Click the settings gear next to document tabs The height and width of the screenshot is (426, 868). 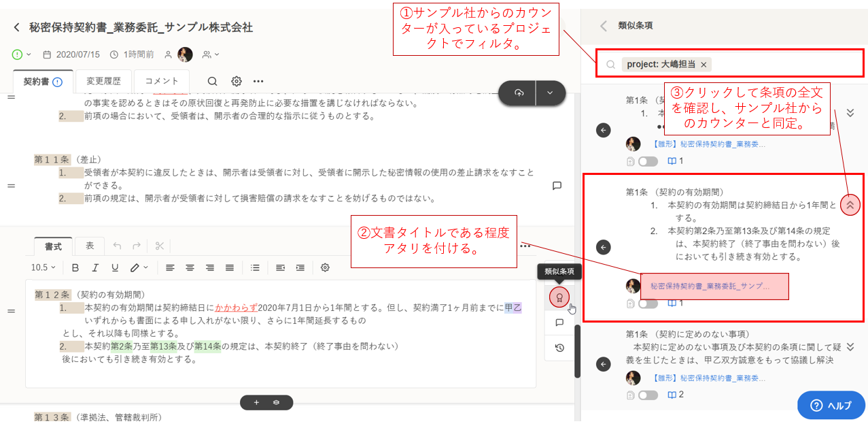coord(236,81)
